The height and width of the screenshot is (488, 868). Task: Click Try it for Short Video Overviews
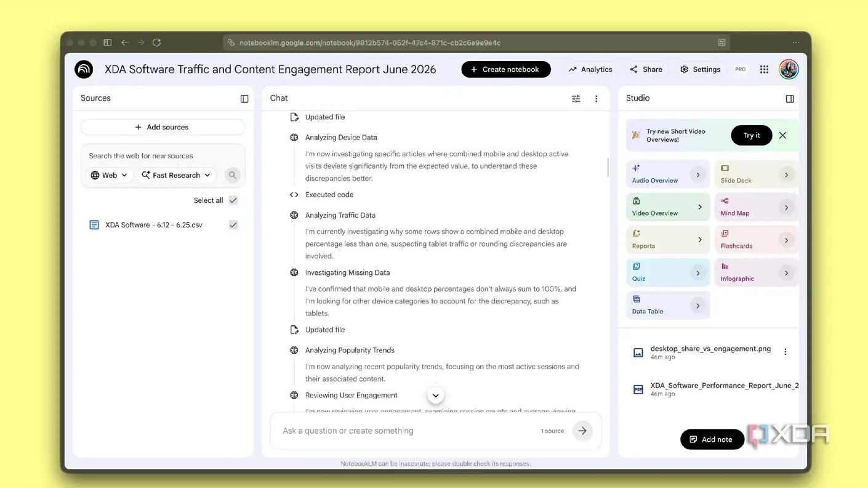pos(752,136)
